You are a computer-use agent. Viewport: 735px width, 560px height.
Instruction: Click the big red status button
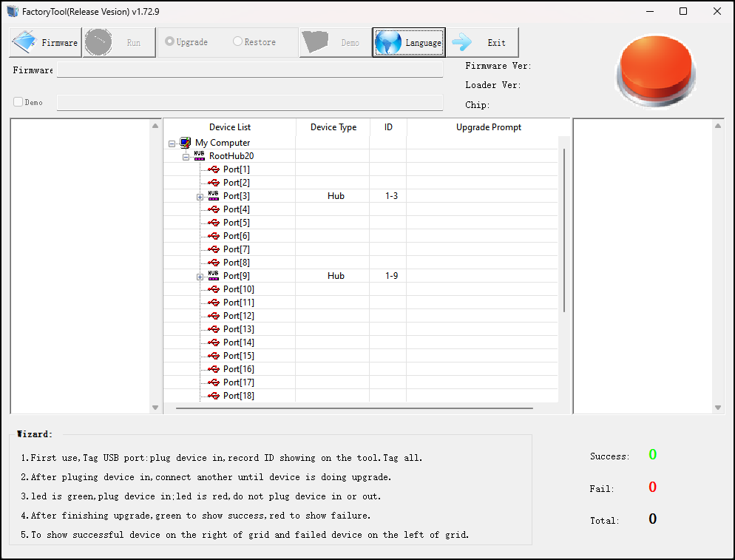tap(655, 70)
